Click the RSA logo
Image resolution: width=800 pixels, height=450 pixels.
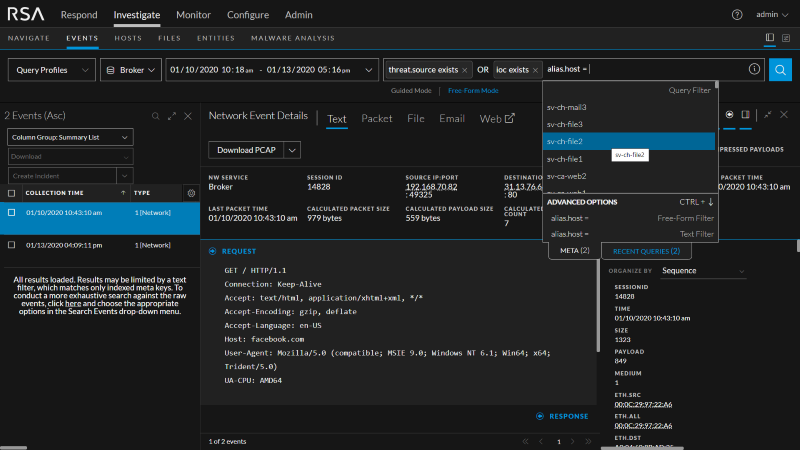click(26, 14)
